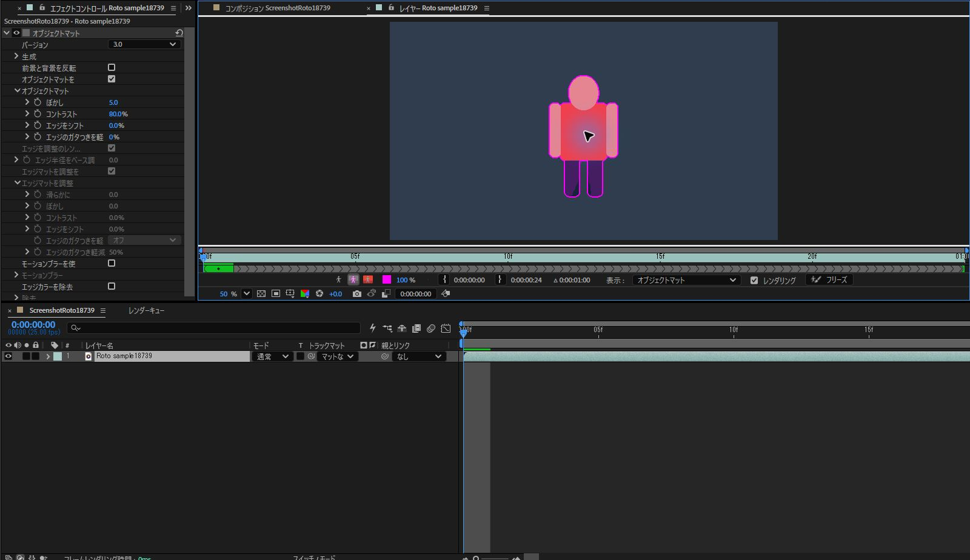Select the red stop propagation figure icon
The image size is (970, 560).
point(368,280)
